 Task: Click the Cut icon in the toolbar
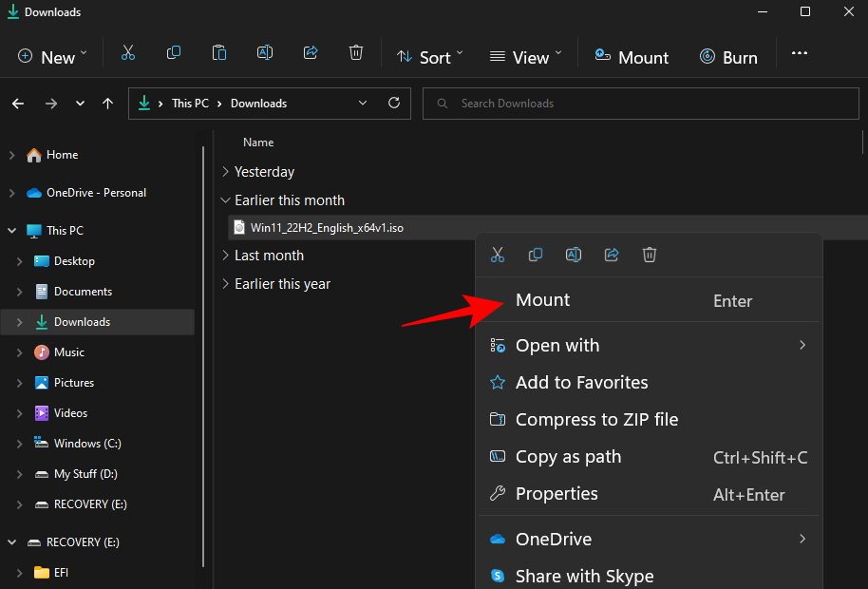[x=128, y=54]
